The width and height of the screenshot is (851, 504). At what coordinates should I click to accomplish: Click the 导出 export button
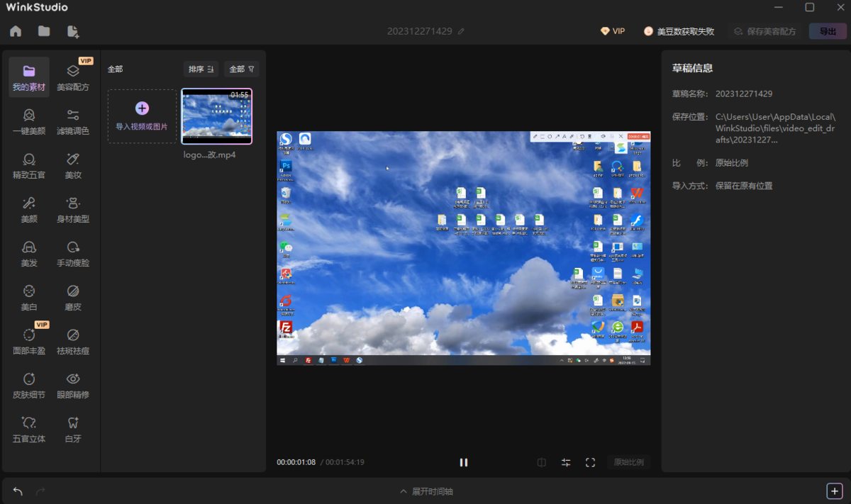pyautogui.click(x=828, y=30)
